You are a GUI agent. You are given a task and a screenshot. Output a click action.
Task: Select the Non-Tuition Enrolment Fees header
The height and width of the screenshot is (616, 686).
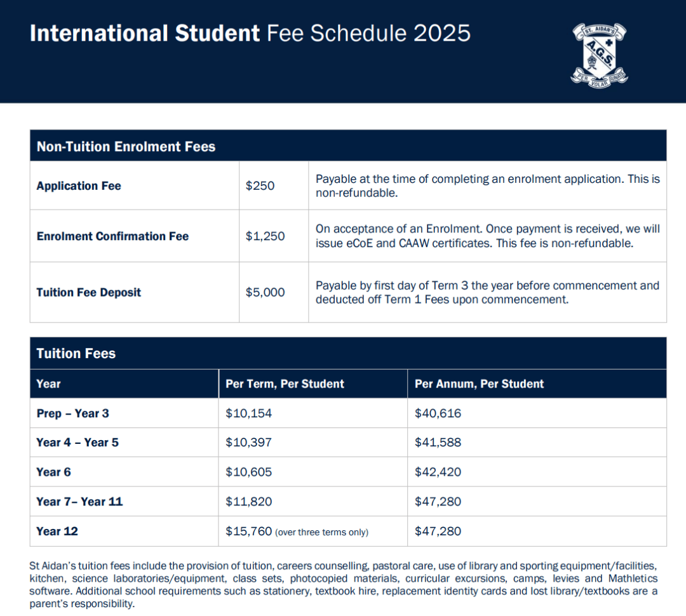[126, 147]
